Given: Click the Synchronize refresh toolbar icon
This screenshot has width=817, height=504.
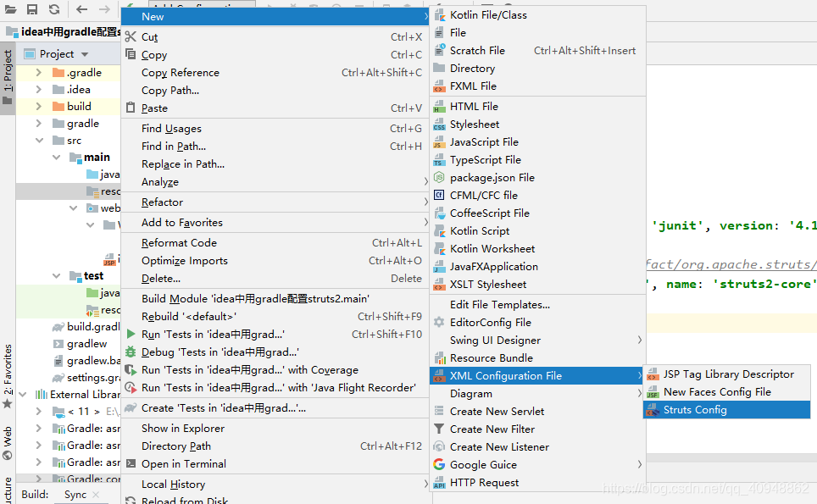Looking at the screenshot, I should click(54, 8).
